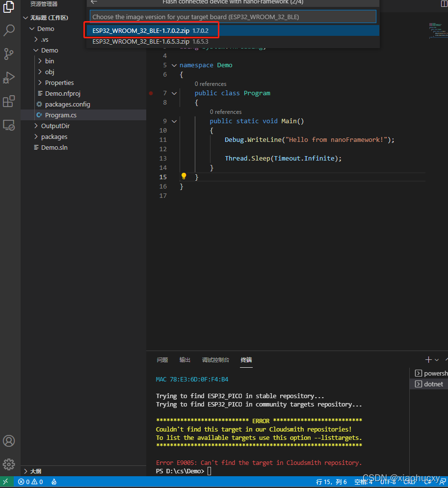Choose ESP32_WROOM_32_BLE-1.6.5.3.zip image version
This screenshot has width=448, height=488.
pyautogui.click(x=233, y=41)
